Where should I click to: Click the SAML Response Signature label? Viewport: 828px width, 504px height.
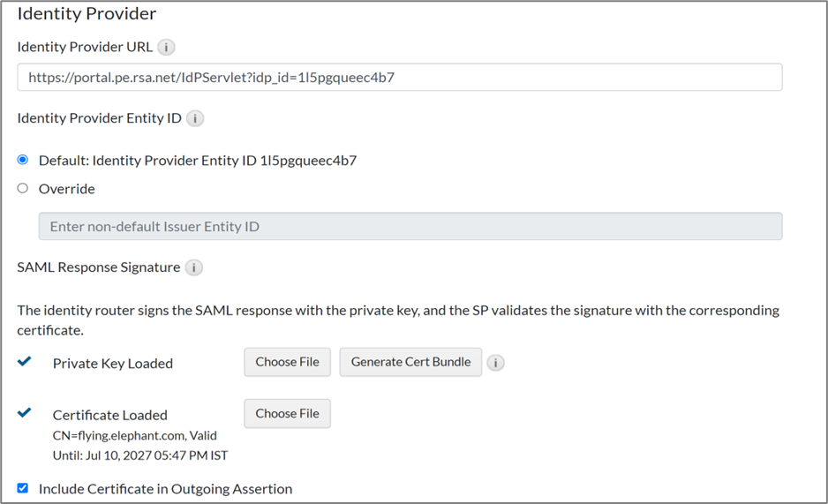(x=99, y=267)
